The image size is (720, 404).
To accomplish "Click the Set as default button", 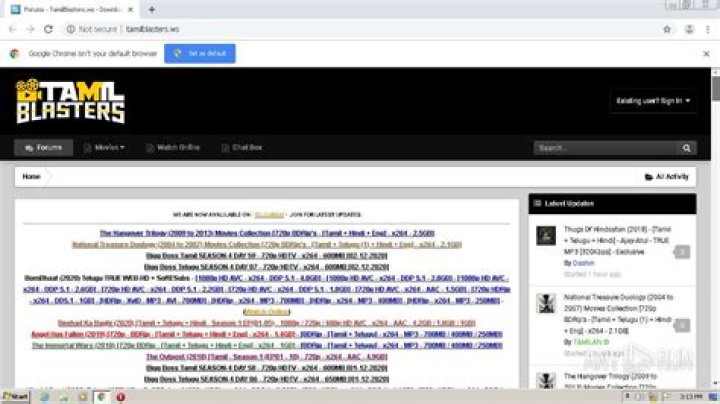I will tap(200, 53).
